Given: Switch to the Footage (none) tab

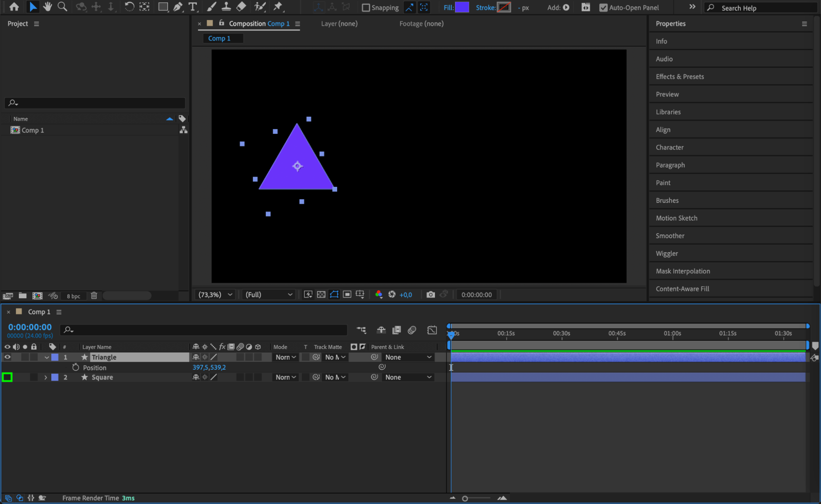Looking at the screenshot, I should coord(421,24).
